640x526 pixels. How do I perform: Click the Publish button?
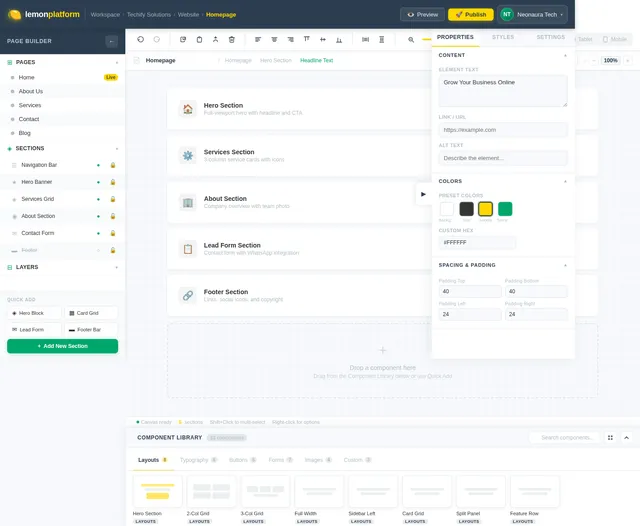[x=471, y=15]
